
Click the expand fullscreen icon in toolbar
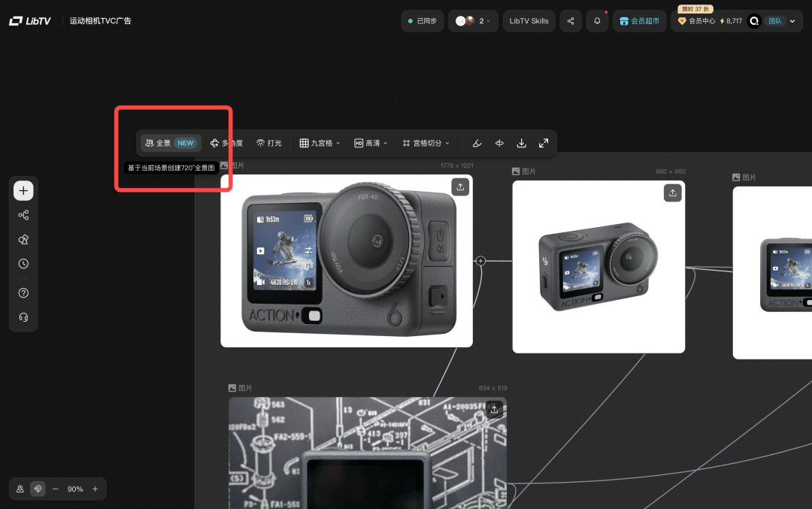click(544, 143)
